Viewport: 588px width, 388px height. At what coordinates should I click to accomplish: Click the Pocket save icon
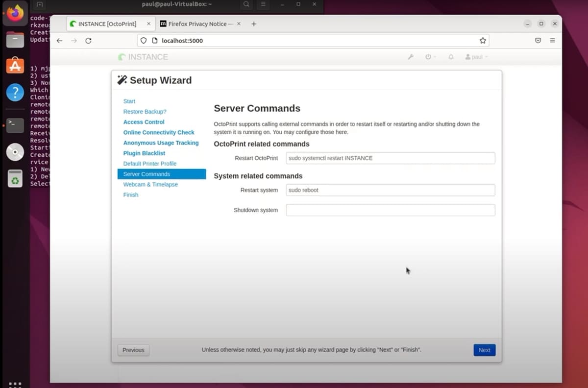point(538,41)
